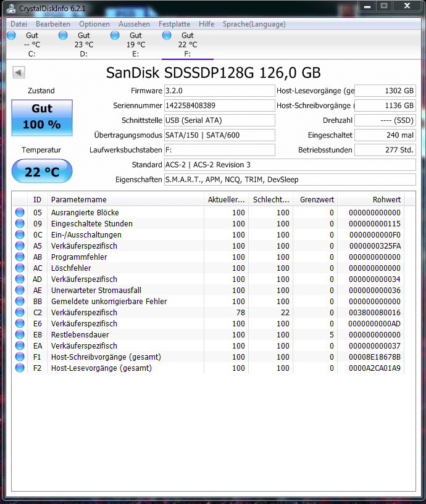Viewport: 426px width, 504px height.
Task: Click status icon of the EA row
Action: pyautogui.click(x=20, y=345)
